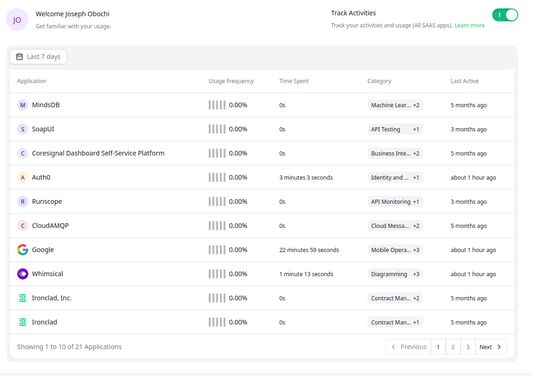Select the Whimsical application name
Viewport: 533px width, 376px height.
[47, 274]
